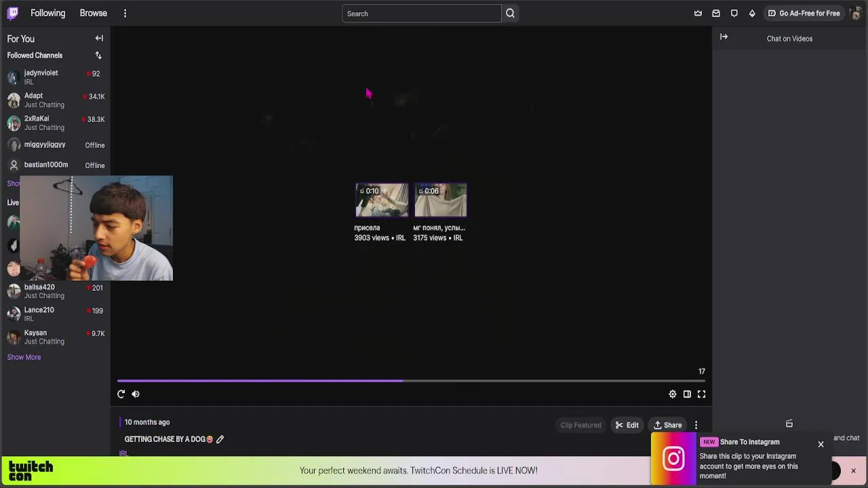Collapse the Chat on Videos panel
This screenshot has width=868, height=488.
724,37
